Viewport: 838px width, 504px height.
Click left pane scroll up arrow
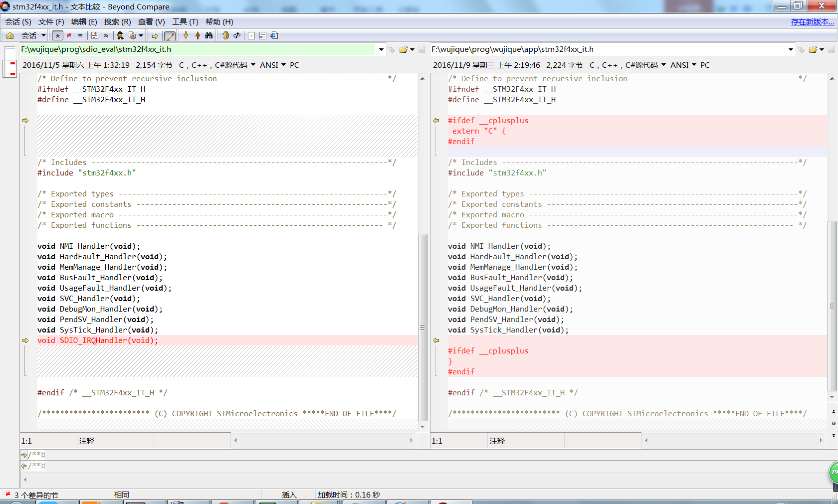point(422,78)
